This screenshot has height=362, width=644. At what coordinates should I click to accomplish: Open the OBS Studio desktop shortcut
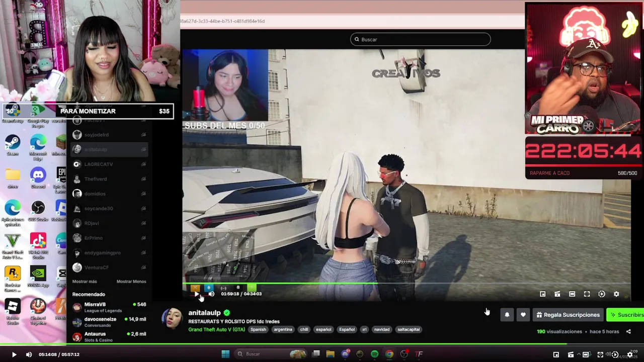38,211
